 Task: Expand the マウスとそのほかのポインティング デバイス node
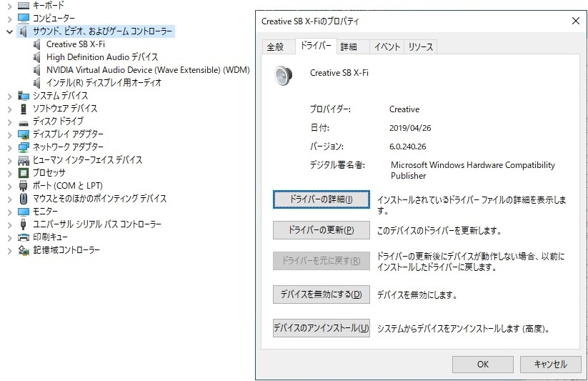coord(9,199)
